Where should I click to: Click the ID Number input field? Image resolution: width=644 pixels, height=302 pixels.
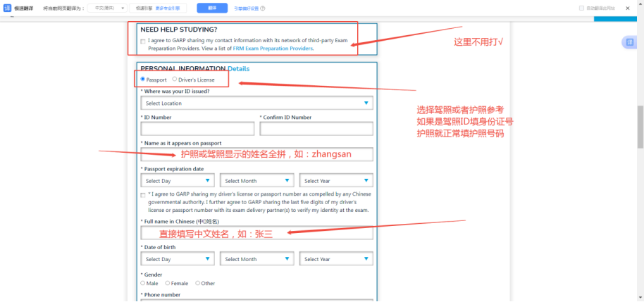[197, 129]
